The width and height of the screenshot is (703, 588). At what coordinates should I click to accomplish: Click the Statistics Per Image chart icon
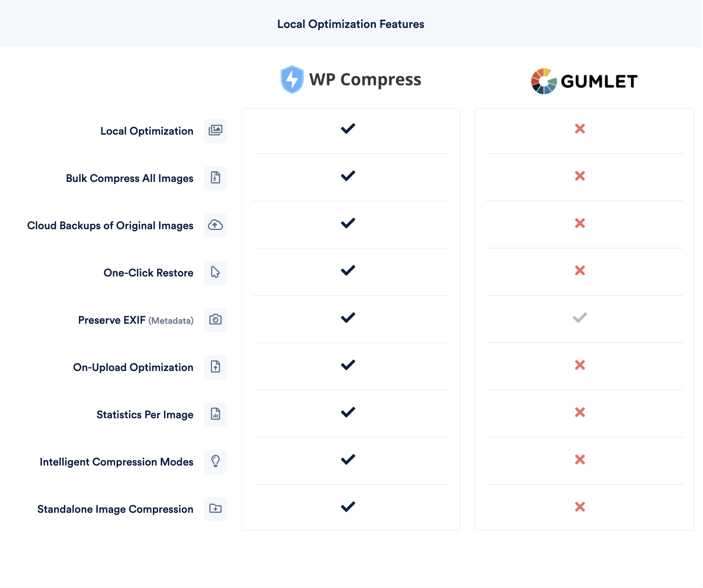coord(215,414)
